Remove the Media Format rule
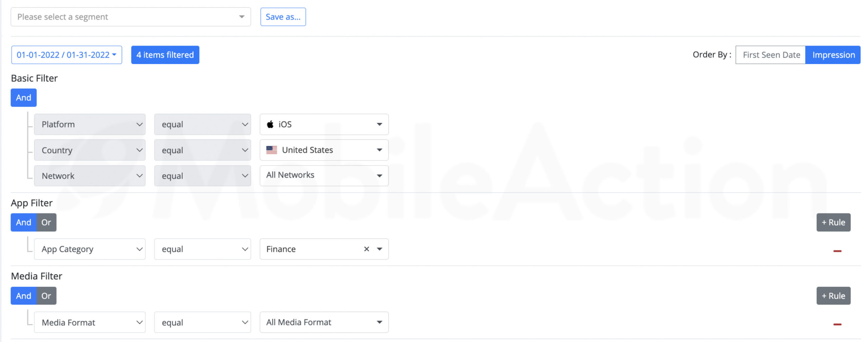 [x=837, y=324]
